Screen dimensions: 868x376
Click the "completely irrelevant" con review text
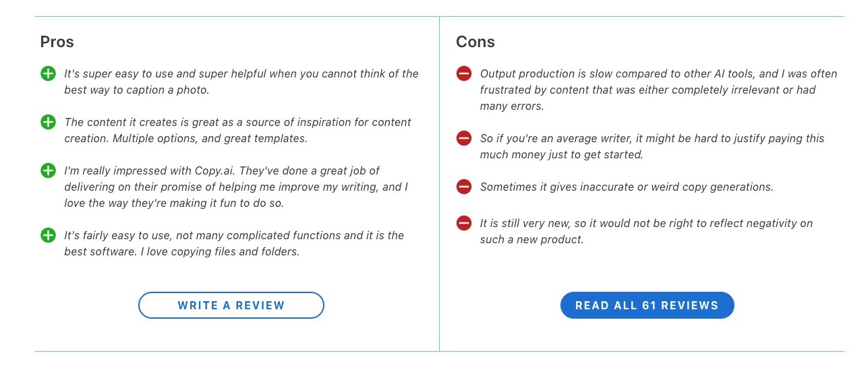pyautogui.click(x=658, y=90)
